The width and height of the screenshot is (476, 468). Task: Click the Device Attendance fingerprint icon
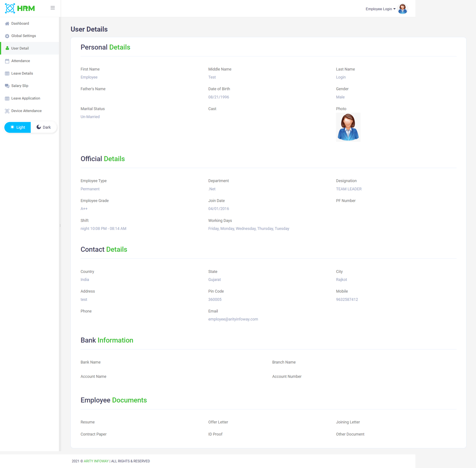7,111
